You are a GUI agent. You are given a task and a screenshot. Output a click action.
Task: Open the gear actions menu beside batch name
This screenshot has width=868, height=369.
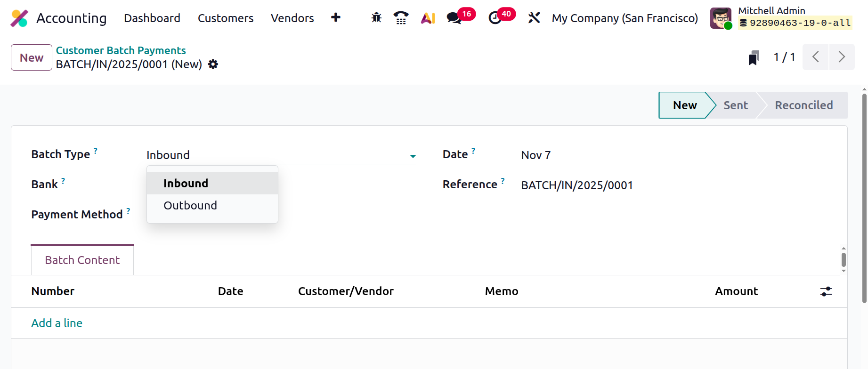(x=213, y=64)
